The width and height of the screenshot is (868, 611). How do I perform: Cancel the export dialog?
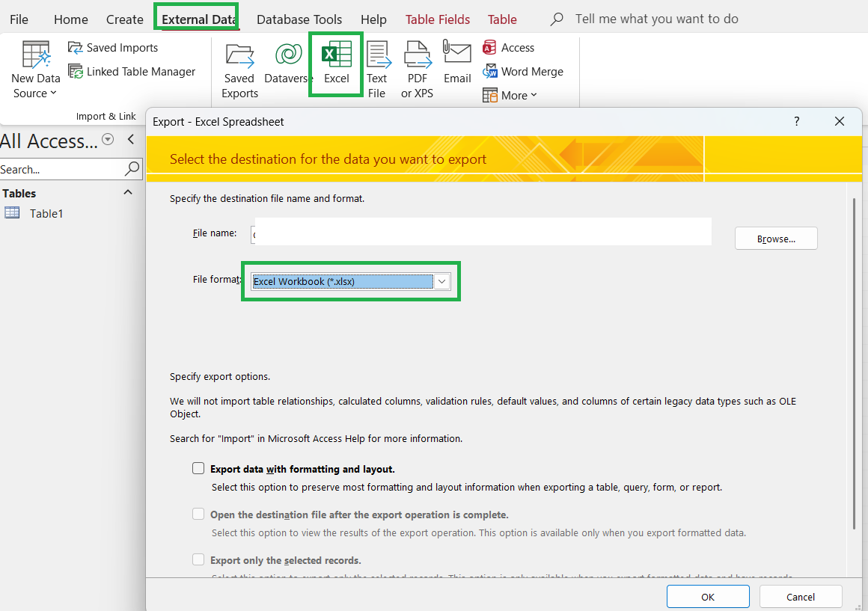[x=801, y=597]
